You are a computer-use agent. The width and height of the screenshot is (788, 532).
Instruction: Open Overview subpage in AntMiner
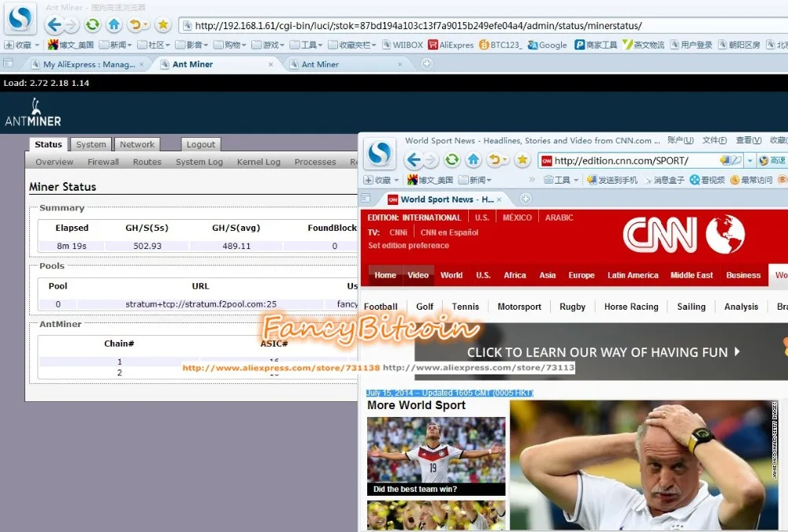pyautogui.click(x=54, y=162)
